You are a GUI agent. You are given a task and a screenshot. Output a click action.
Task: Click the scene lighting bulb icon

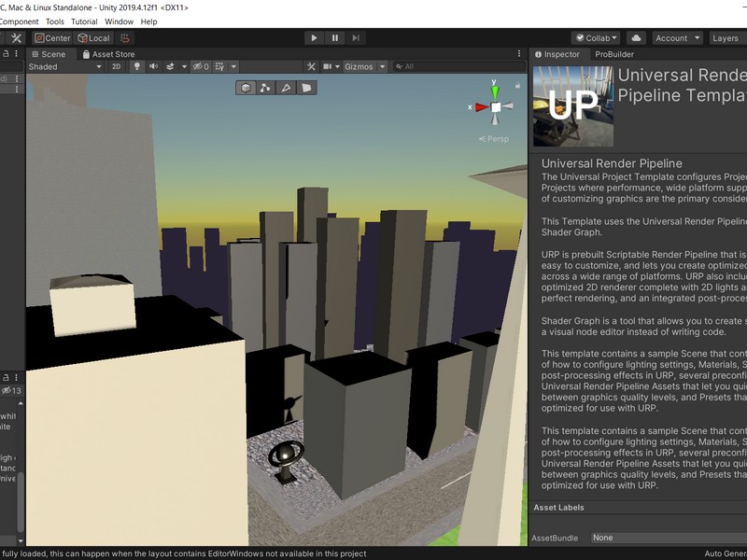coord(137,67)
